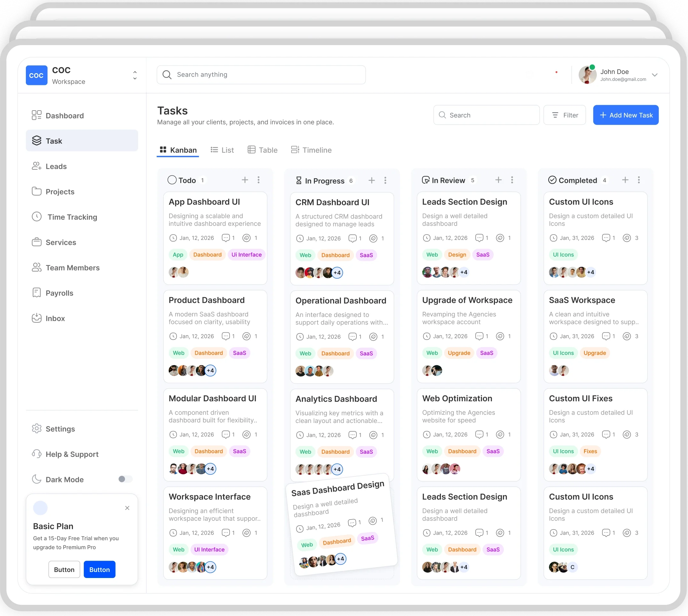Click the blue Button in Basic Plan card
The image size is (688, 616).
[x=99, y=569]
